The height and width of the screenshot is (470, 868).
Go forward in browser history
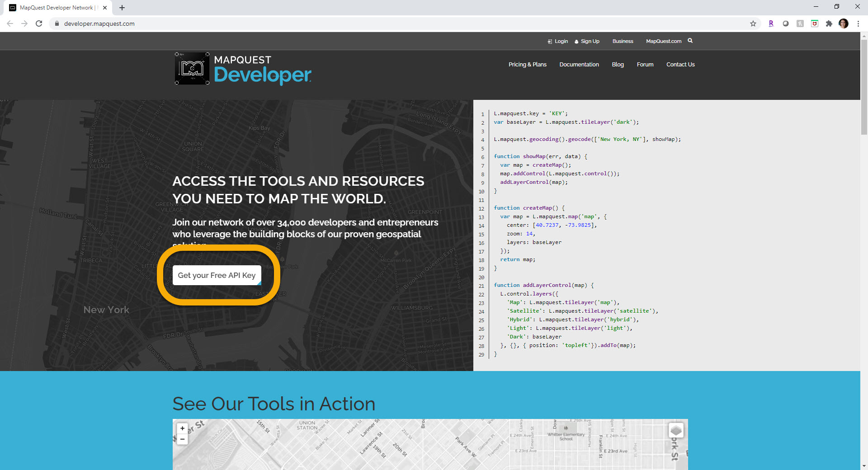(24, 23)
